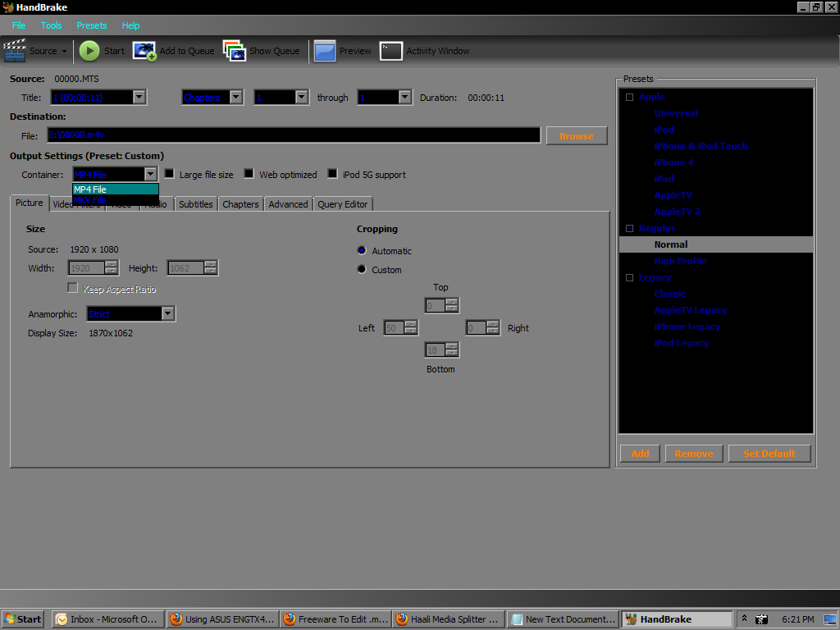The height and width of the screenshot is (630, 840).
Task: Enable iPod 5G support checkbox
Action: pos(333,174)
